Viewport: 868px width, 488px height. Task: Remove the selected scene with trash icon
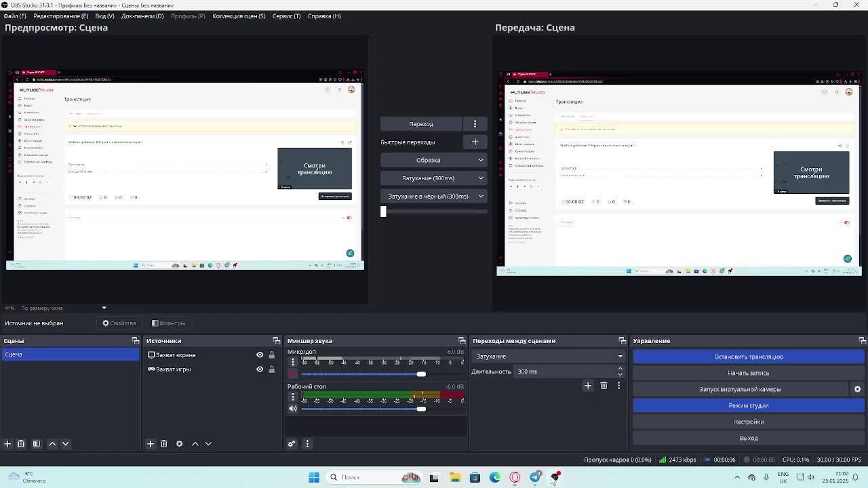(21, 444)
